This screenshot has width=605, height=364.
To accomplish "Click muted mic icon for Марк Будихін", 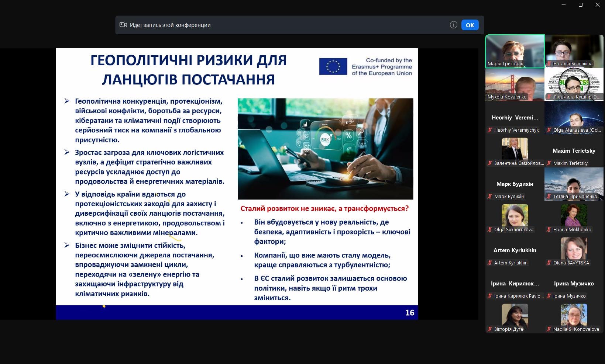I will point(490,197).
